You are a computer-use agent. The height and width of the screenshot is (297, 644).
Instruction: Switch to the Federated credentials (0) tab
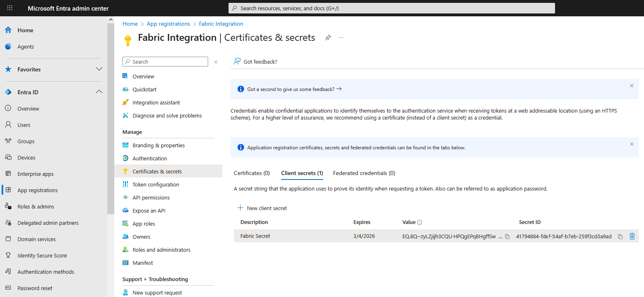pos(364,173)
